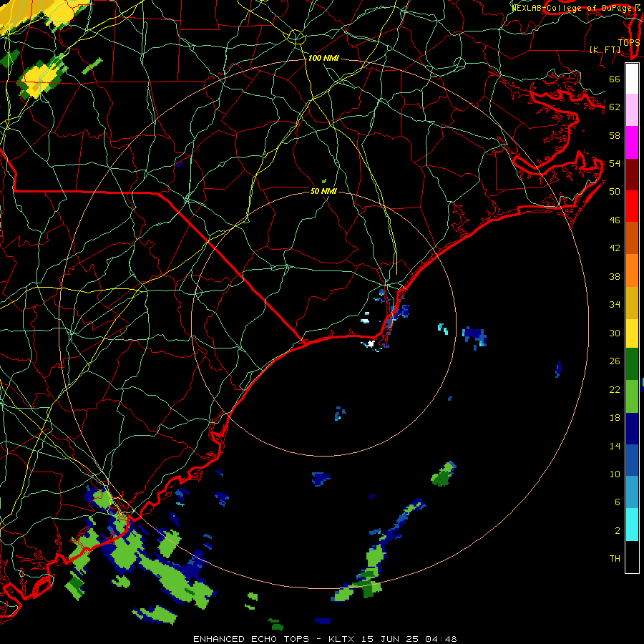Pick the "18" legend value
Viewport: 644px width, 644px height.
[x=615, y=418]
